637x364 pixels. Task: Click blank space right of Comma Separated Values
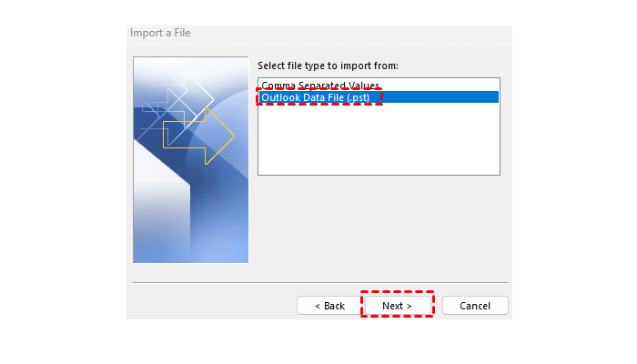coord(440,86)
